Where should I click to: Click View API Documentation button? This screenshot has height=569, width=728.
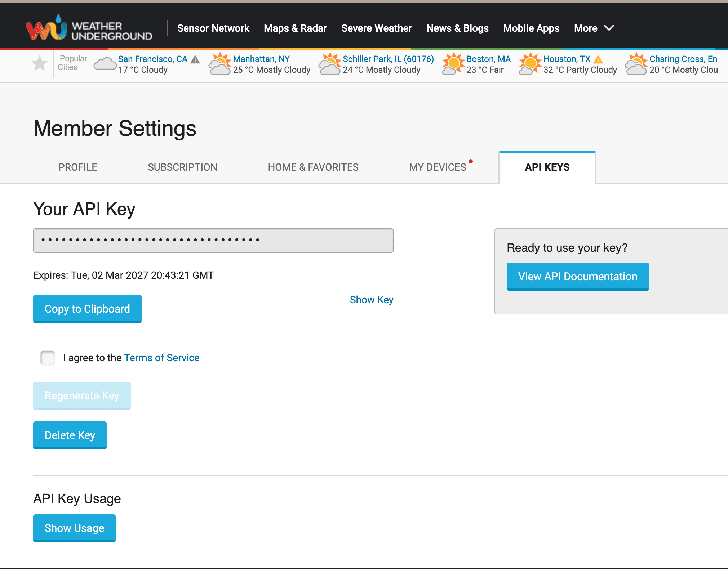578,276
